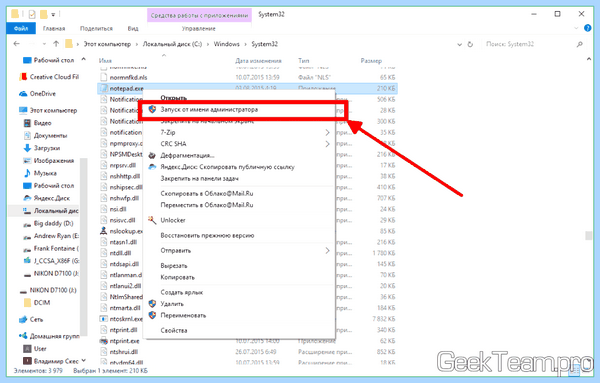This screenshot has height=383, width=600.
Task: Click the Яндекс.Диск icon in context menu
Action: (152, 167)
